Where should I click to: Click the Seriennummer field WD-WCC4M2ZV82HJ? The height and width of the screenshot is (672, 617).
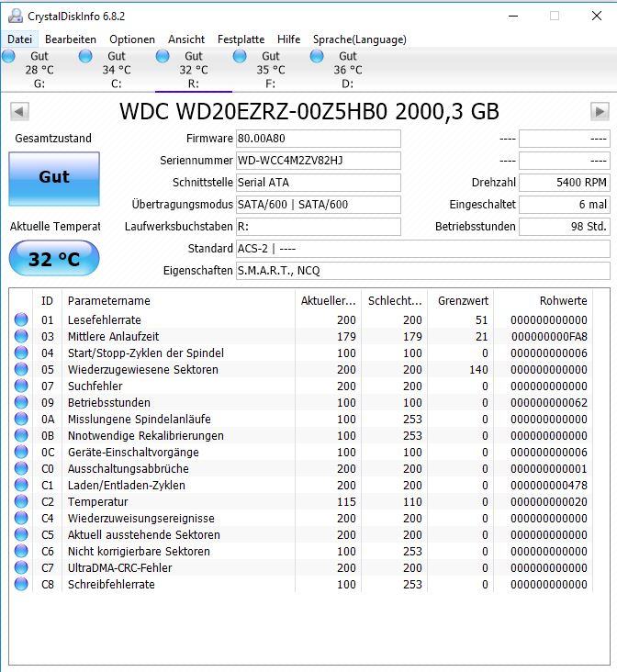tap(319, 161)
